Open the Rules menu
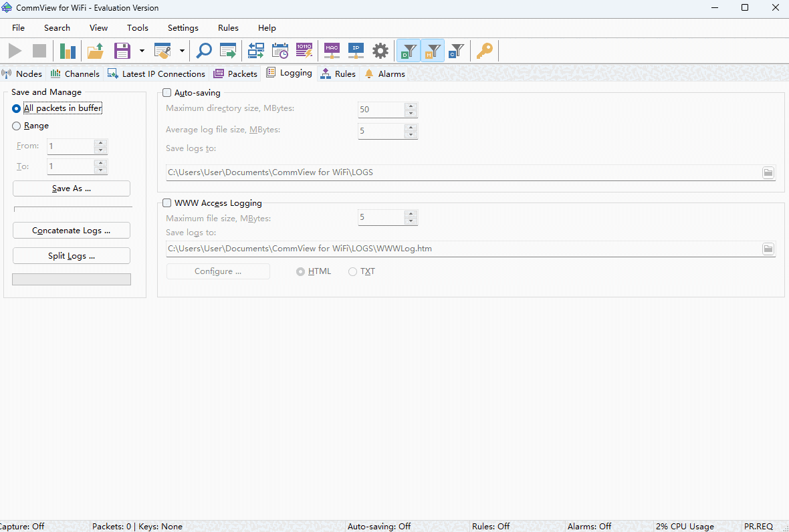Screen dimensions: 789x532 [228, 27]
